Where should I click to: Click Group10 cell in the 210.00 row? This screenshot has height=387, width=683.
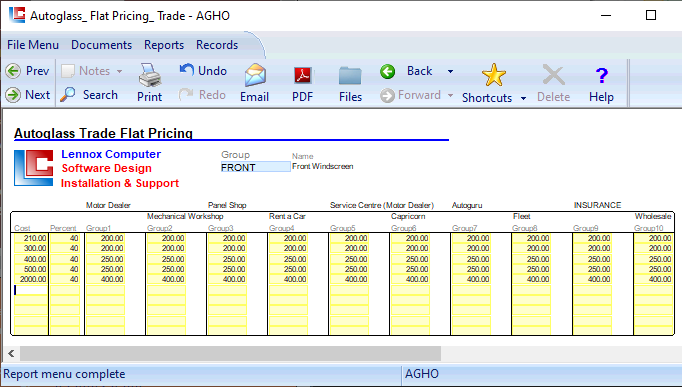pos(653,238)
